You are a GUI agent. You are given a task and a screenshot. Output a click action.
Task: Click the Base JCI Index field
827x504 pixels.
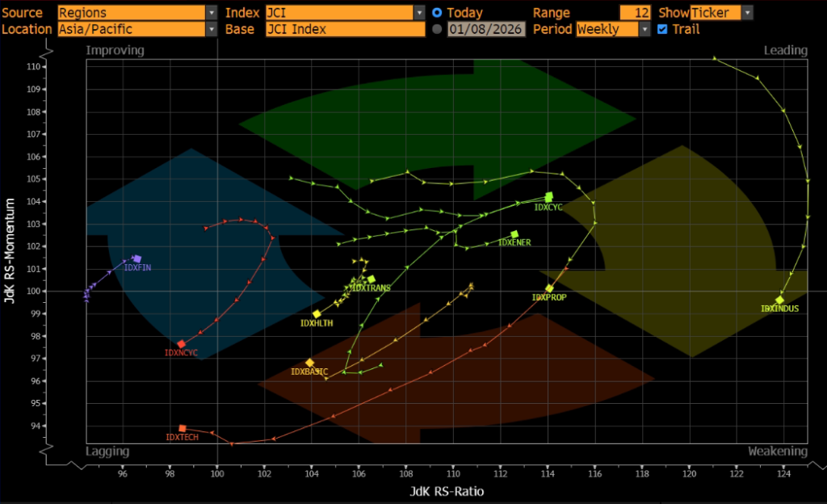[x=345, y=29]
